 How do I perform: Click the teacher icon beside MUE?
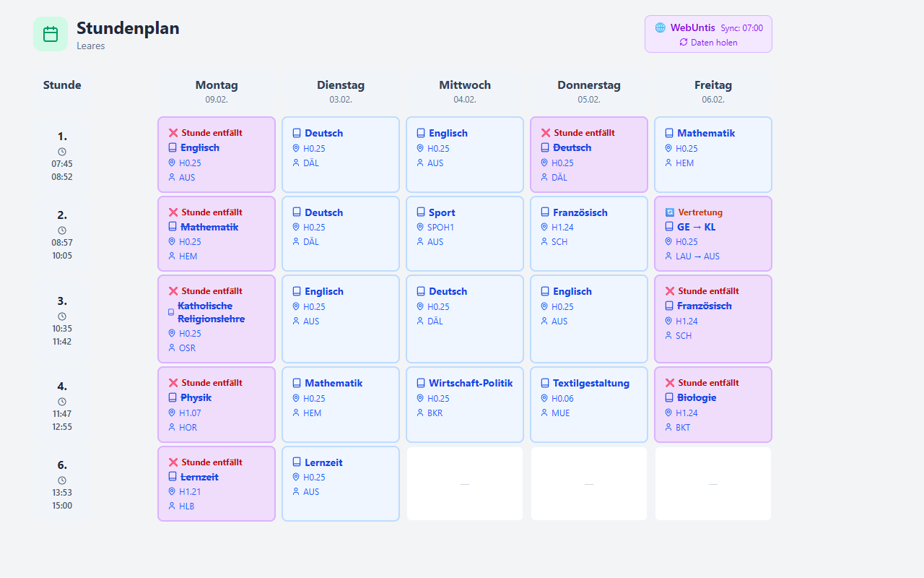coord(545,413)
